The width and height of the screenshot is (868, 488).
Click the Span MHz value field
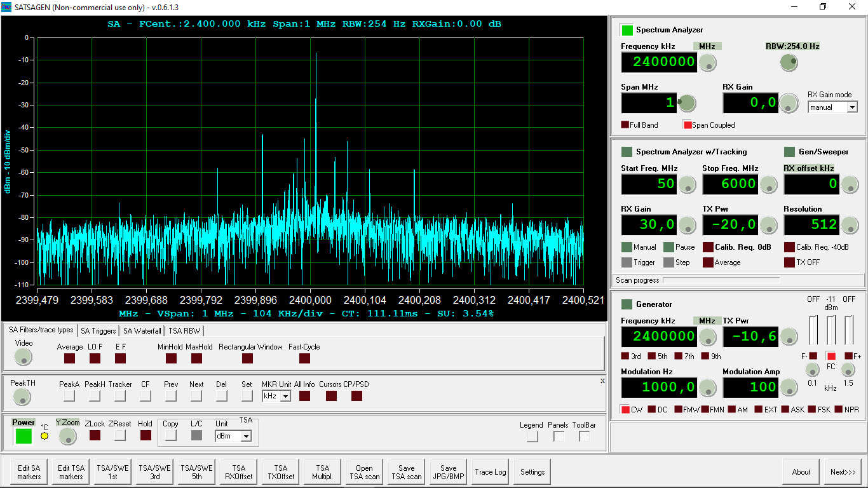pyautogui.click(x=649, y=103)
